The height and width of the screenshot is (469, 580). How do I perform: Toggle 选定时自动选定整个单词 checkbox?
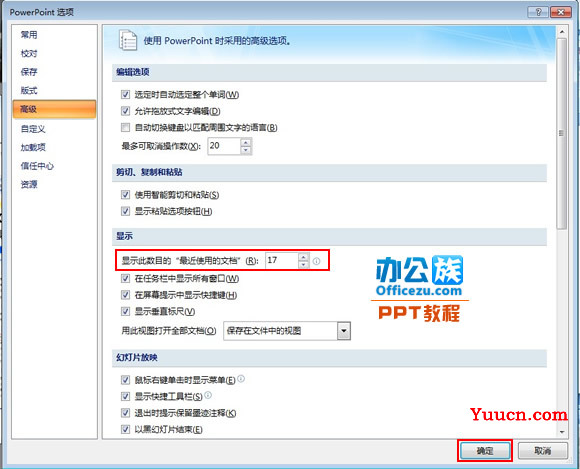125,95
